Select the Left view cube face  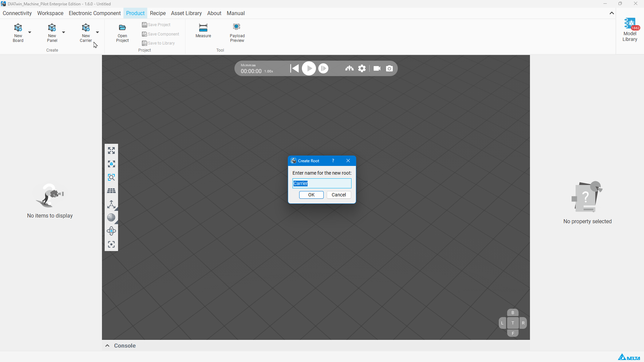click(x=502, y=323)
